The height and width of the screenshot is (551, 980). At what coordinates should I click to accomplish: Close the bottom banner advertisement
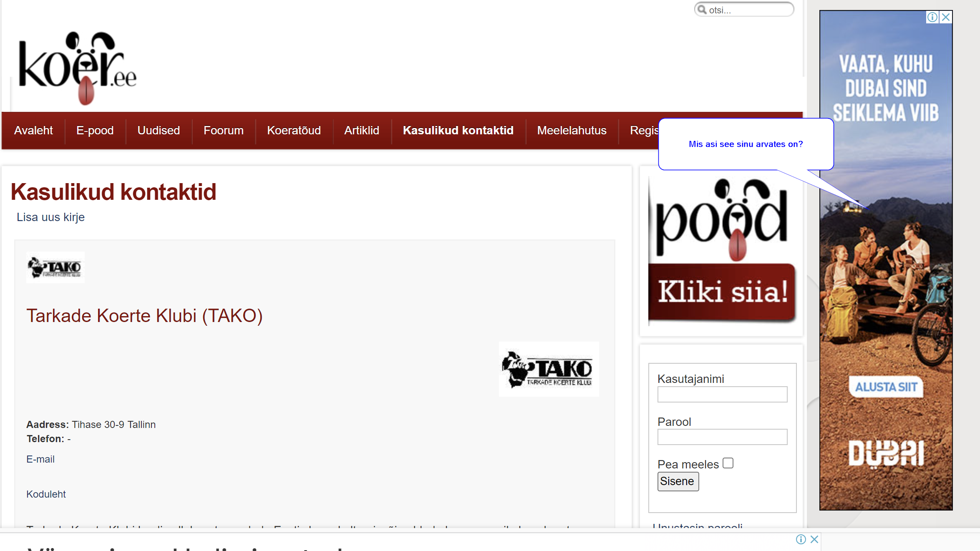[x=814, y=539]
